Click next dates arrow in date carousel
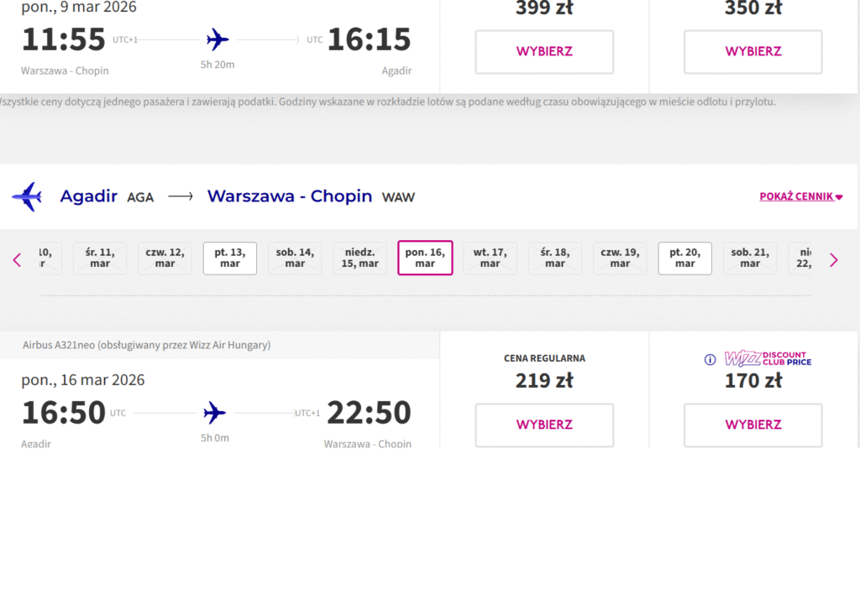Viewport: 860px width, 616px height. coord(833,260)
